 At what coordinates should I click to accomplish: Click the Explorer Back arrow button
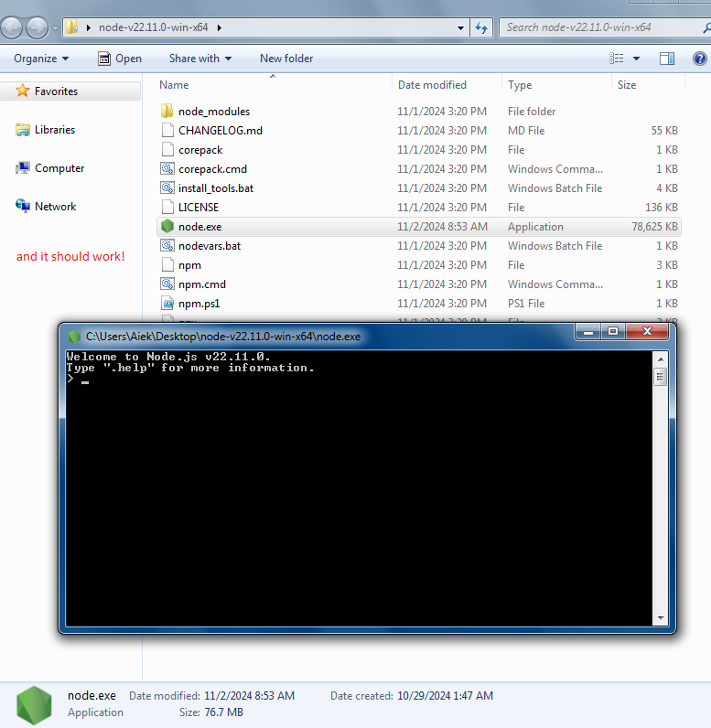(11, 27)
